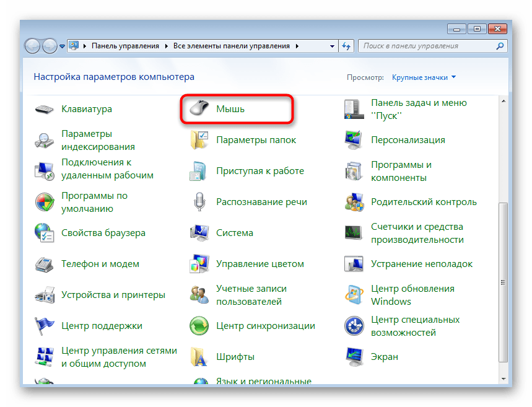Viewport: 532px width, 407px height.
Task: Click the Устройства и принтеры icon
Action: pos(44,295)
